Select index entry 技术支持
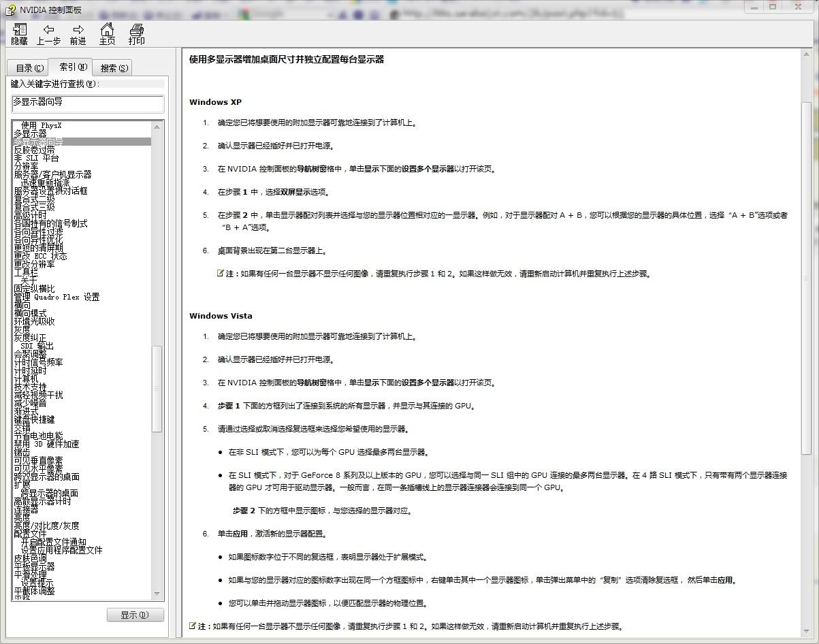819x644 pixels. 30,387
